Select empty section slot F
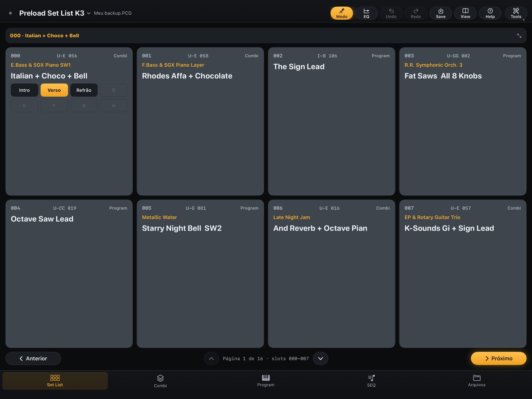Screen dimensions: 532x399 coord(54,106)
